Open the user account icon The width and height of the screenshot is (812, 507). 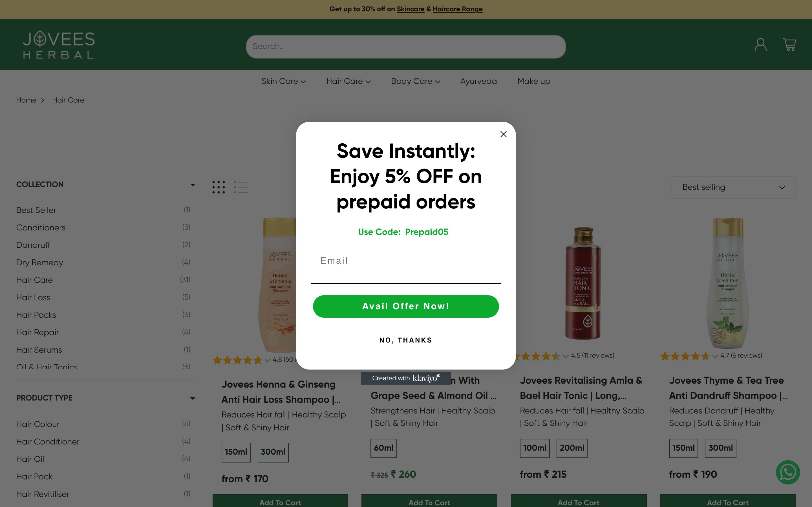pos(760,44)
